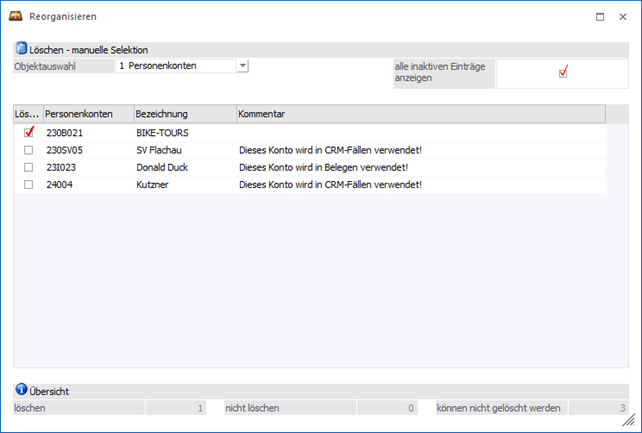Maximize the Reorganisieren window
Screen dimensions: 642x433
click(x=599, y=17)
